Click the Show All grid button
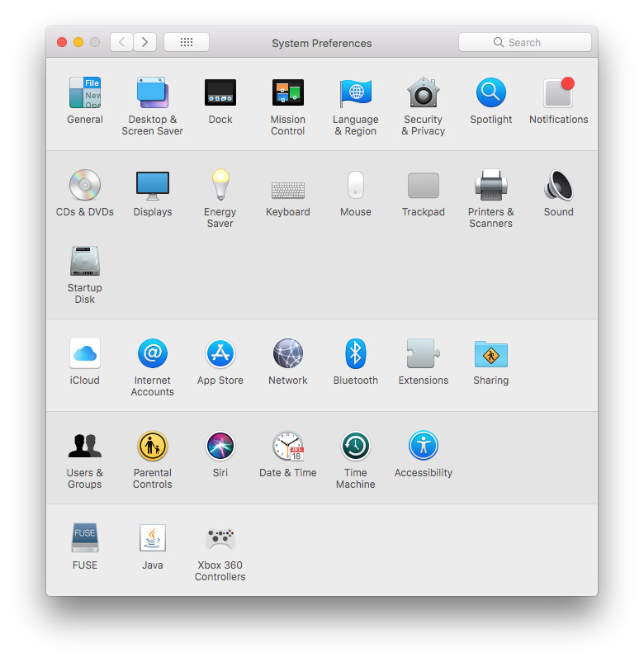This screenshot has height=662, width=644. click(x=187, y=42)
